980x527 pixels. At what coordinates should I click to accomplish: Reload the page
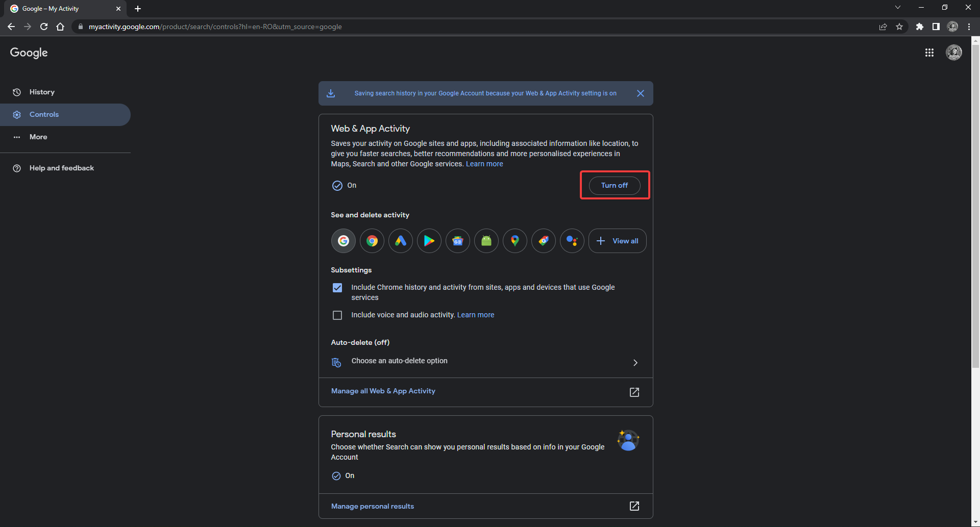click(44, 27)
